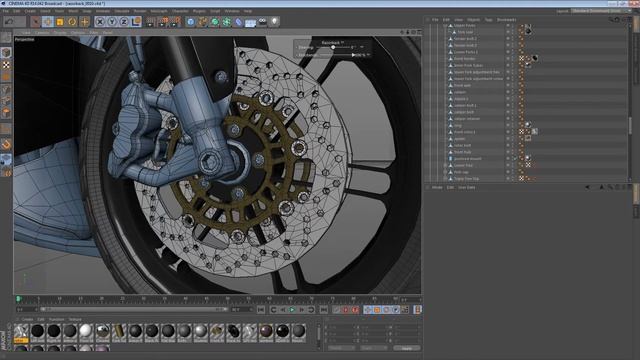Click the Object Manager vertical scrollbar
The height and width of the screenshot is (360, 640).
point(630,125)
